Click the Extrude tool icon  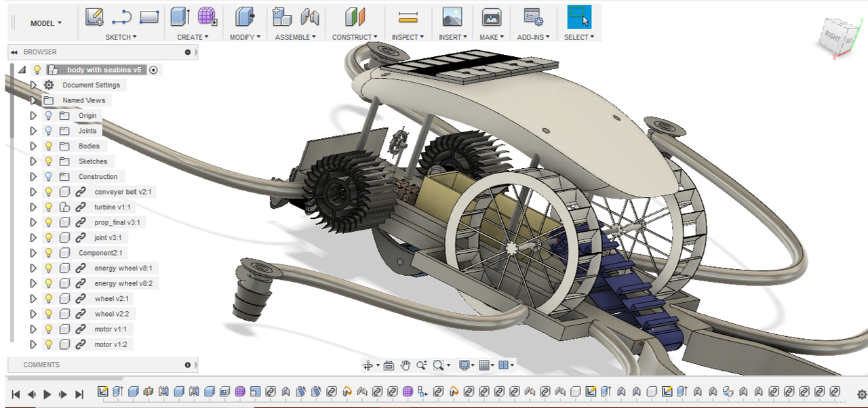[x=180, y=17]
